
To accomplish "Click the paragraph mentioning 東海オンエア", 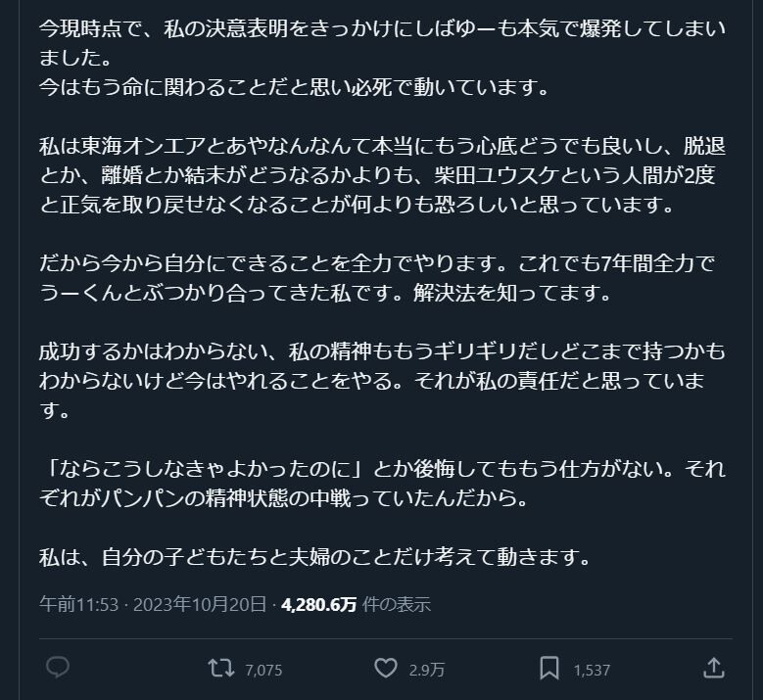I will coord(382,174).
